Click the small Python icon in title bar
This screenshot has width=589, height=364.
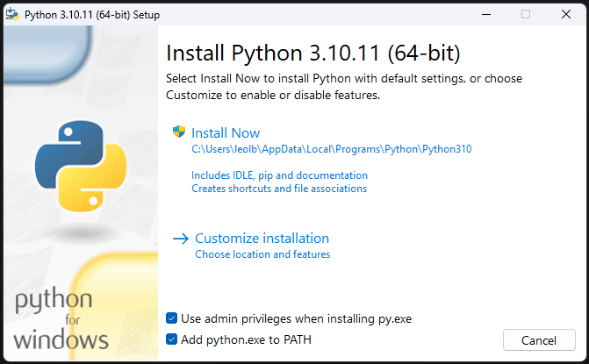(x=12, y=14)
